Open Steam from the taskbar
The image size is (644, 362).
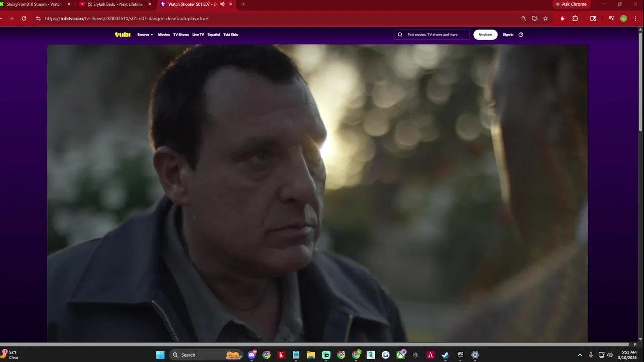445,355
